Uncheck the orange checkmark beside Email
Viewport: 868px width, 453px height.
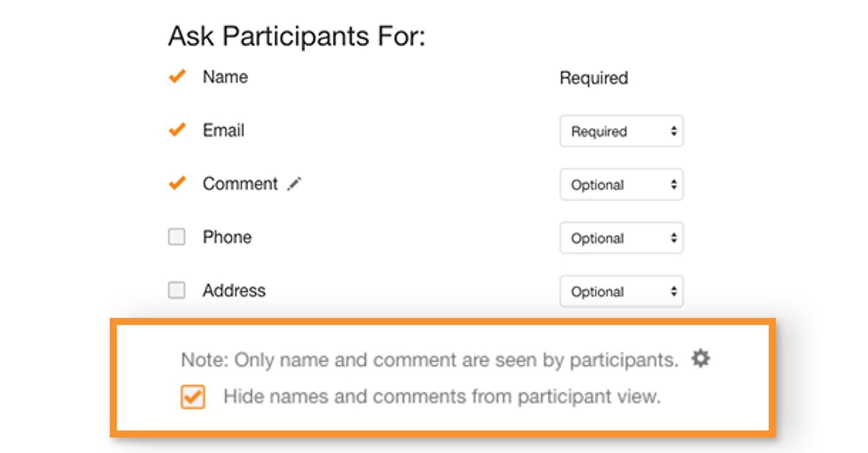coord(177,130)
